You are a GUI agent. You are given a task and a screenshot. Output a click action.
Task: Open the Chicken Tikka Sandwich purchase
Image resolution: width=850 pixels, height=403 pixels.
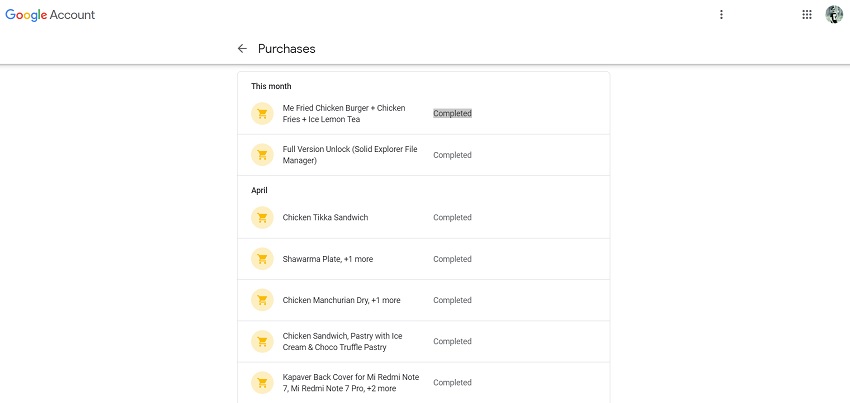[x=326, y=218]
